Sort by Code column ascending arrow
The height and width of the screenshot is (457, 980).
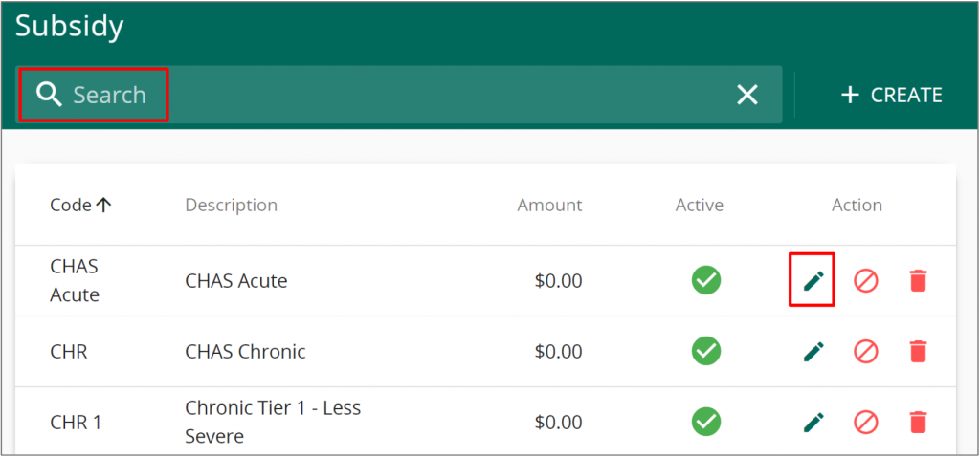104,205
